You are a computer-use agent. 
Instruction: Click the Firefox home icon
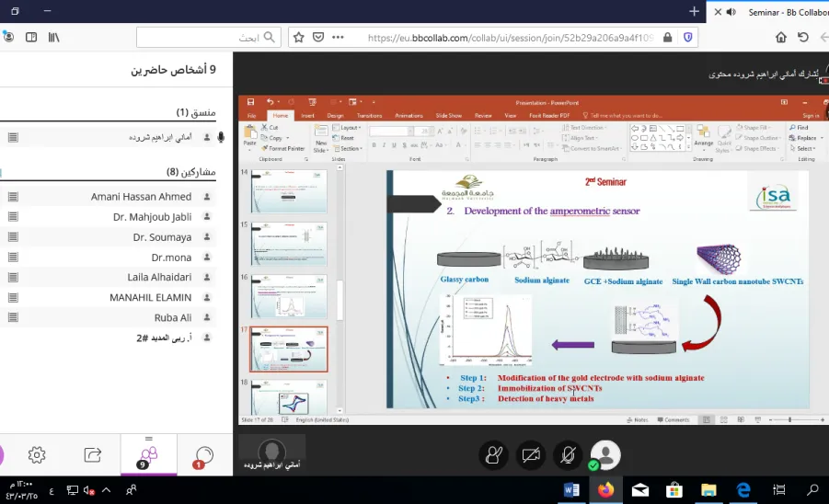[x=781, y=38]
